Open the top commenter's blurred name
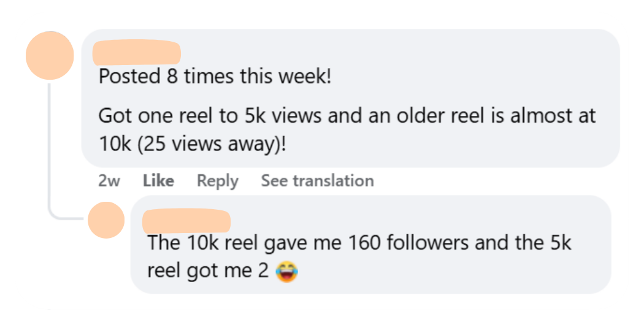Viewport: 644px width, 322px height. point(136,53)
